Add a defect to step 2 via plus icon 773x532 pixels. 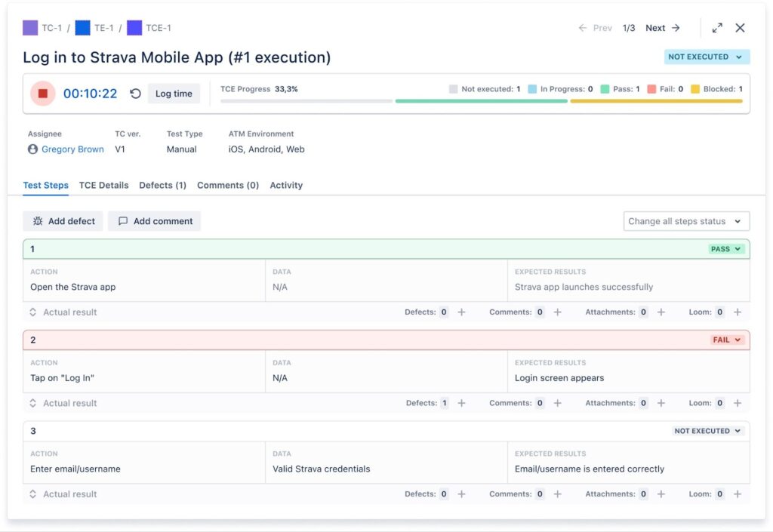point(462,402)
